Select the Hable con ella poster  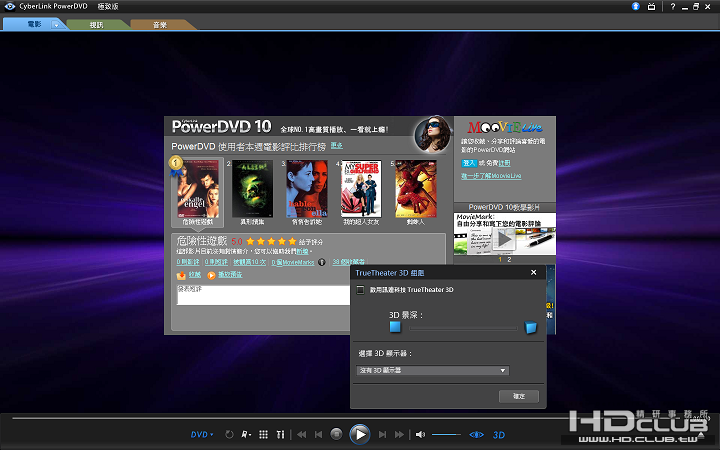coord(307,189)
